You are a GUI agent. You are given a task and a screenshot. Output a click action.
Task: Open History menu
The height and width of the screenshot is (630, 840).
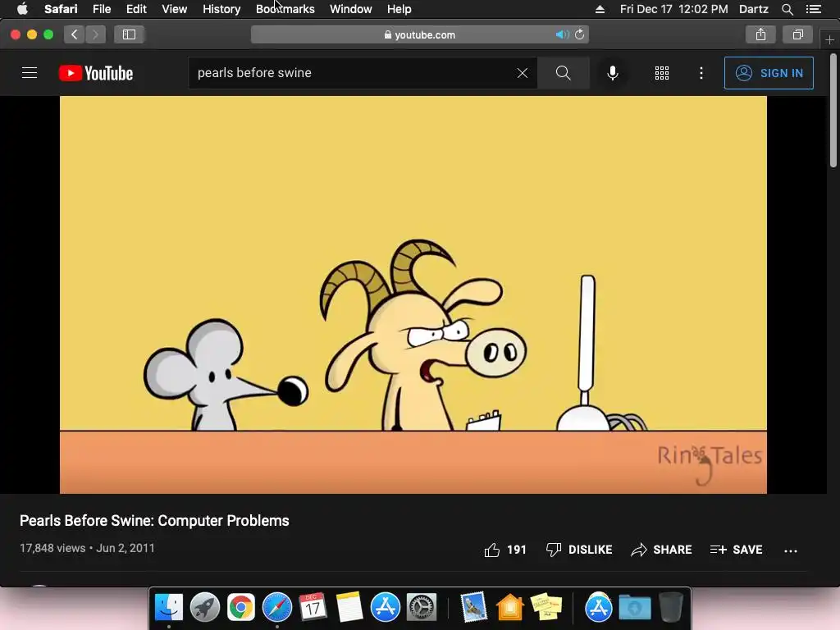click(x=221, y=9)
